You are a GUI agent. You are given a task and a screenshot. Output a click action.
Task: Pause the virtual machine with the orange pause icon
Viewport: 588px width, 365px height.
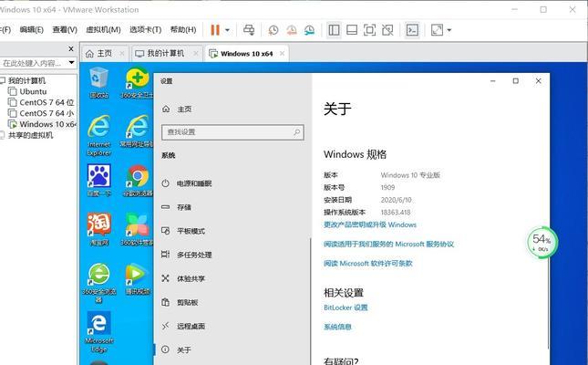point(215,30)
